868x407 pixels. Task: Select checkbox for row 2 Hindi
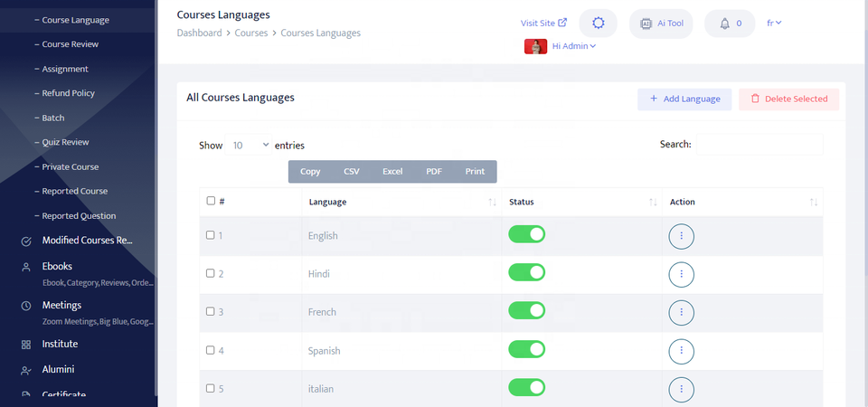click(x=211, y=273)
